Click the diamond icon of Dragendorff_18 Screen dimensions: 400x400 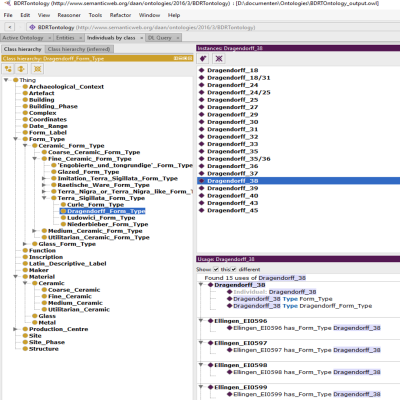(x=202, y=70)
